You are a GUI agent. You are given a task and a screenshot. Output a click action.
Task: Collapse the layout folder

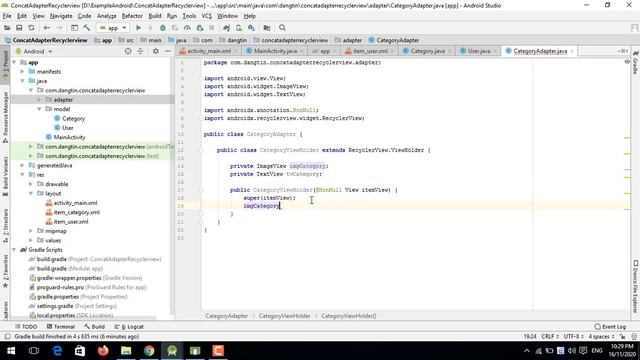click(x=31, y=193)
